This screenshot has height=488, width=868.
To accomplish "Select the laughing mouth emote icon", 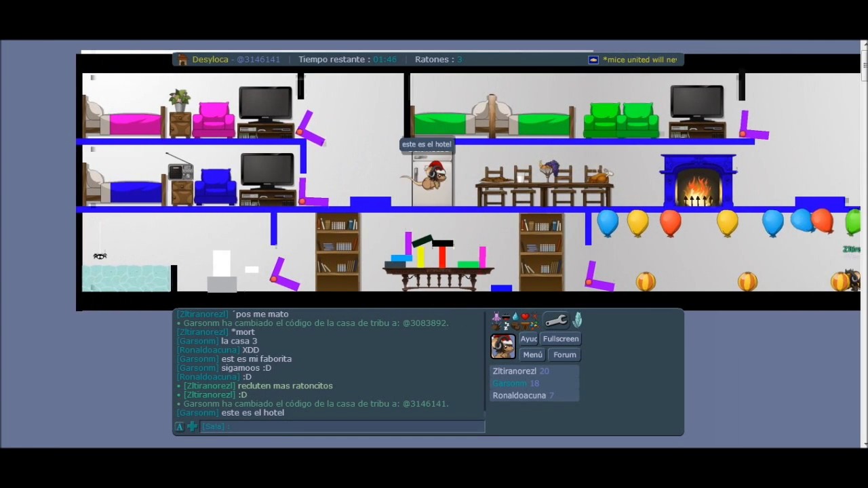I will coord(506,317).
